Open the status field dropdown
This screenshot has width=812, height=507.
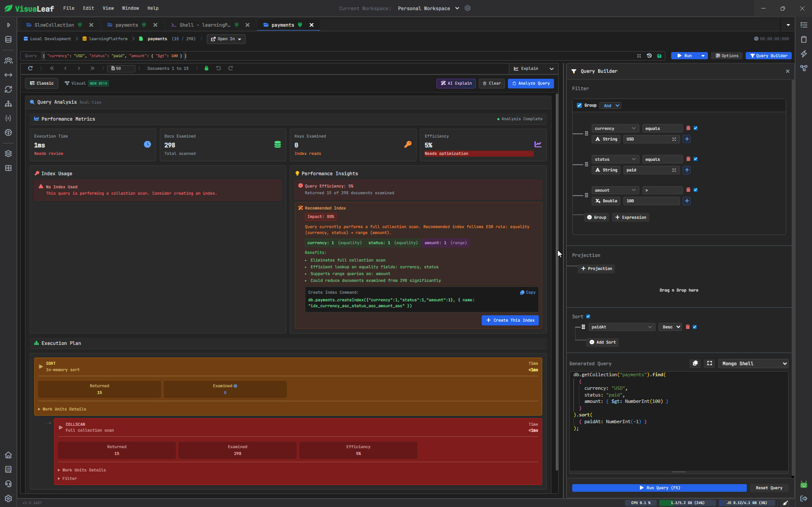coord(615,159)
